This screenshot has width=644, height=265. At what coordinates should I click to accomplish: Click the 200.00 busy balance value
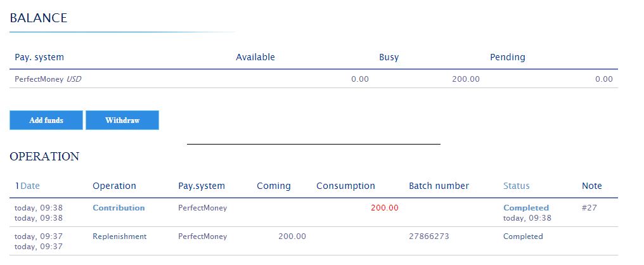466,79
